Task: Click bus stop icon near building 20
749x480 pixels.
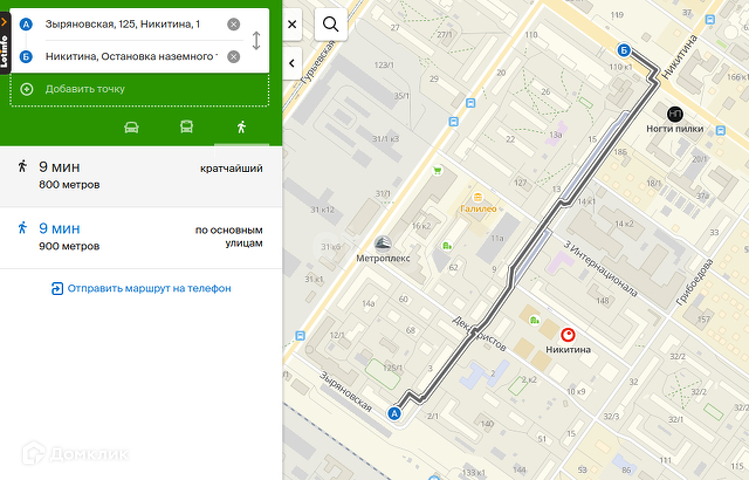Action: [471, 103]
